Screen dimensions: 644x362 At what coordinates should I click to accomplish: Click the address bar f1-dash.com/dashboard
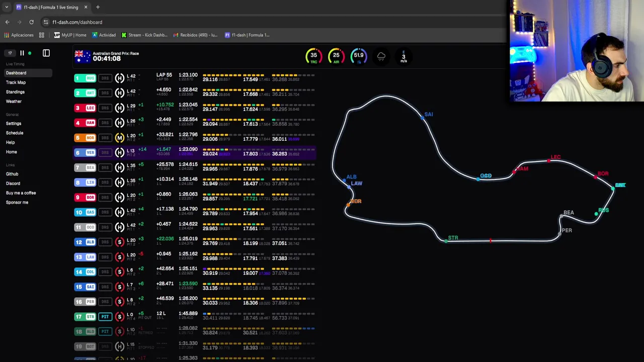(77, 22)
